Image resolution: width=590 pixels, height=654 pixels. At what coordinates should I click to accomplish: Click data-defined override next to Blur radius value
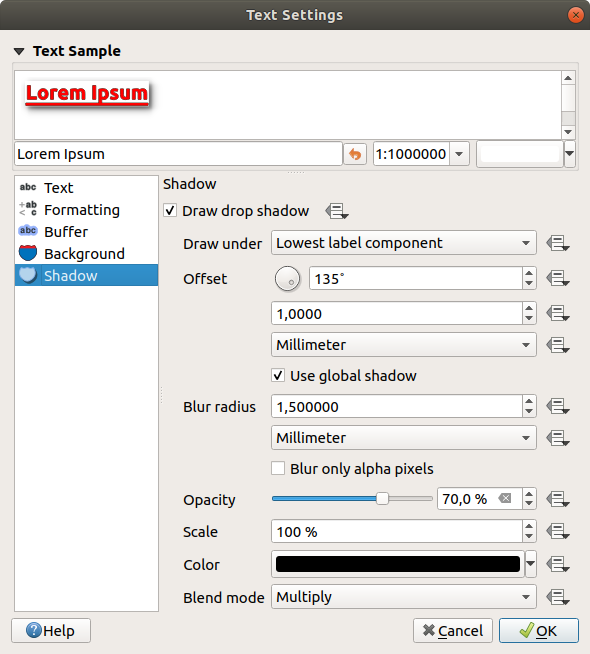click(558, 406)
